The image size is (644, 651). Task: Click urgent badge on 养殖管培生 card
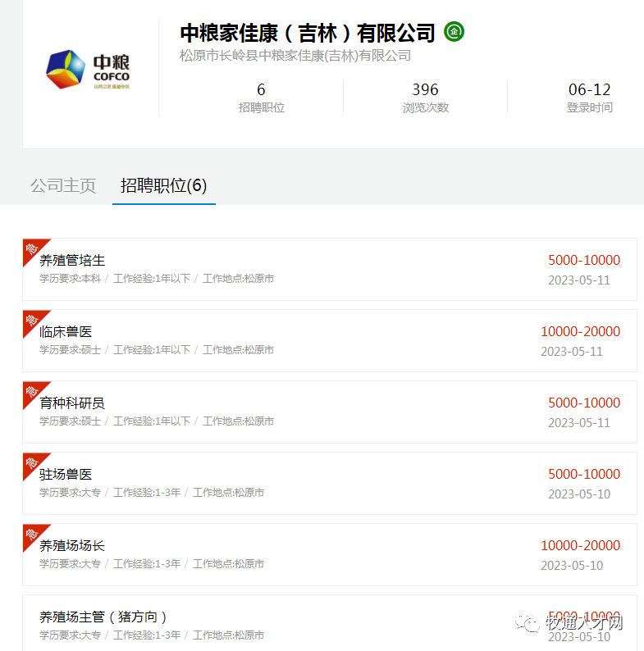coord(33,248)
